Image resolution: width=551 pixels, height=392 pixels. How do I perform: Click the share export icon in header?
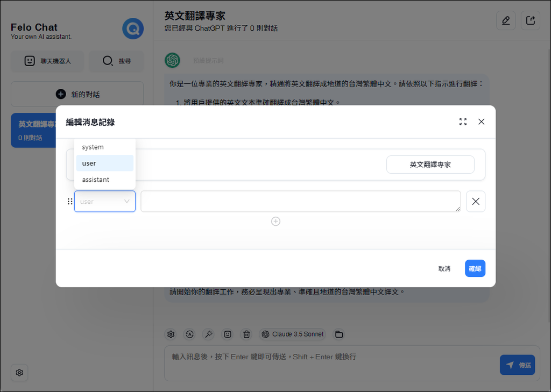point(530,20)
